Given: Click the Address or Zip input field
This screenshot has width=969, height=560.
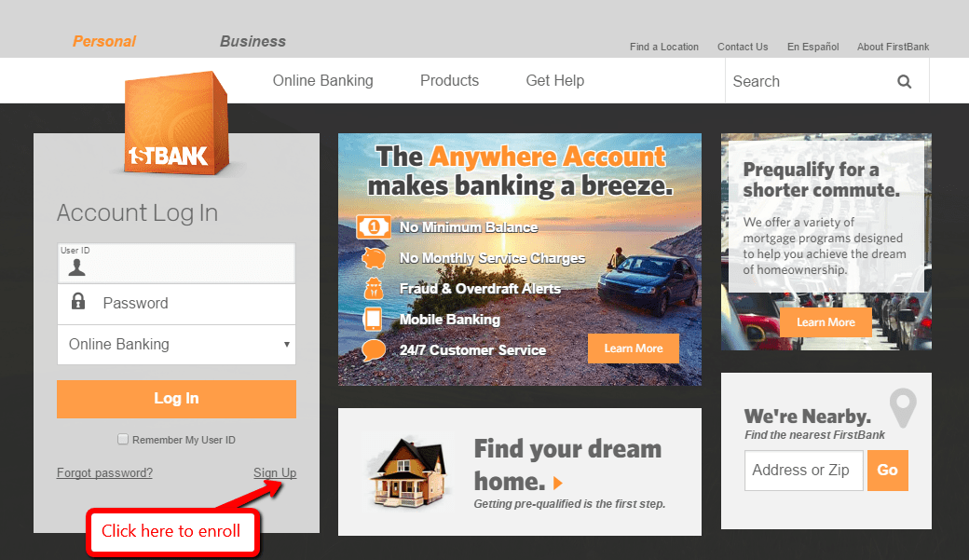Looking at the screenshot, I should 803,471.
